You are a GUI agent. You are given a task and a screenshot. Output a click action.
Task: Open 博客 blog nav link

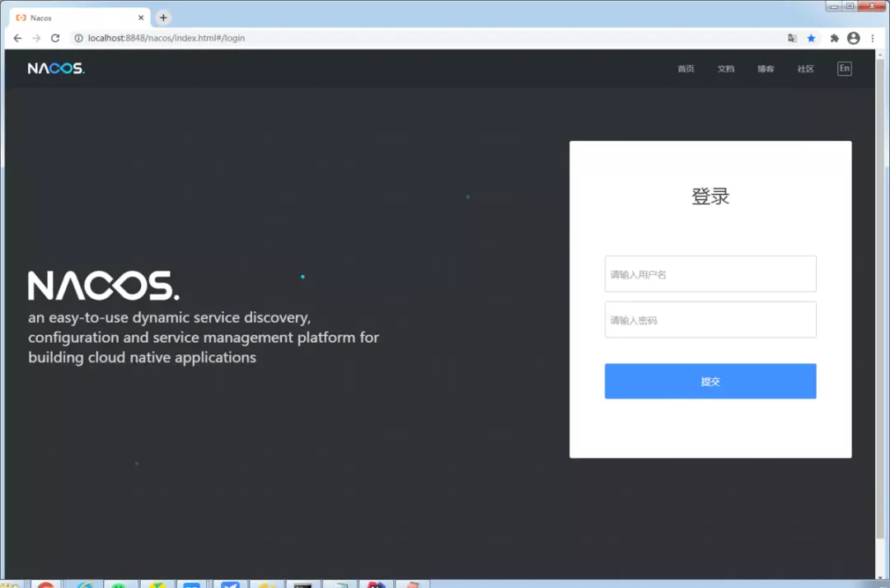765,68
